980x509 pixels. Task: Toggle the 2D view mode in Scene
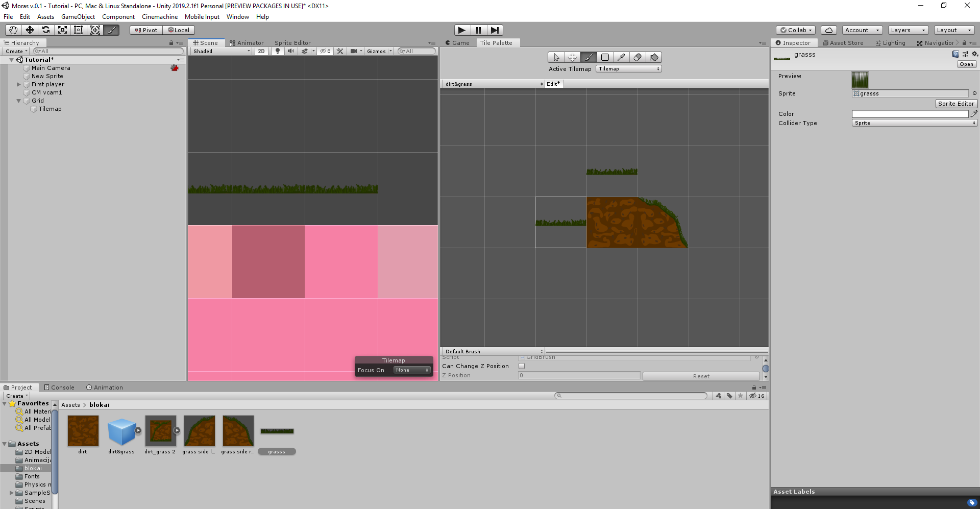click(x=261, y=51)
